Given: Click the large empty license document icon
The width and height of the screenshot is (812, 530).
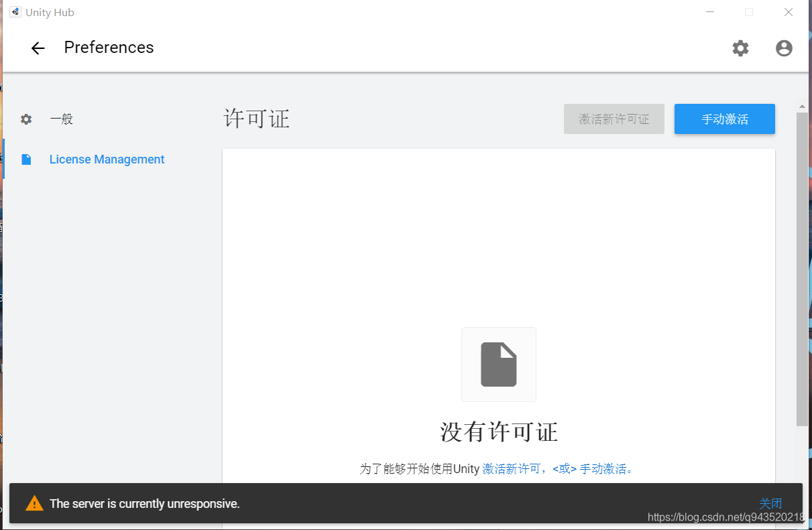Looking at the screenshot, I should click(x=499, y=365).
